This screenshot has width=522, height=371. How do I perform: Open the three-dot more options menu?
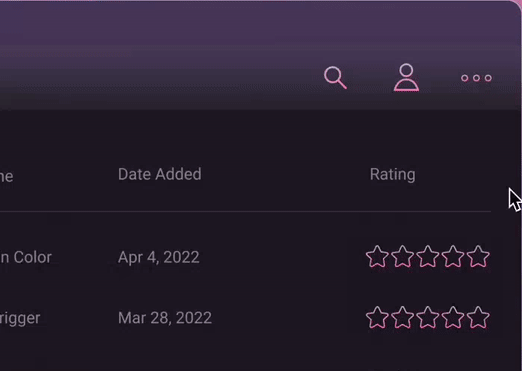click(476, 78)
